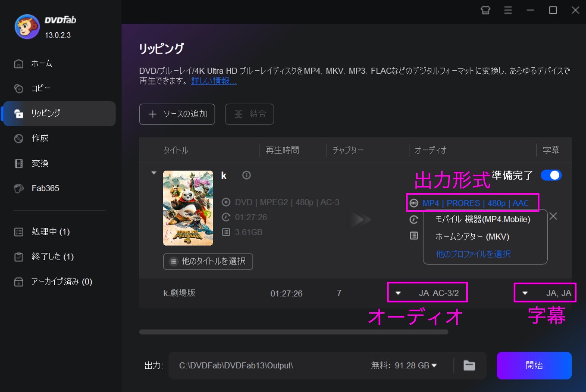Click the chapter count 7 cell
Image resolution: width=586 pixels, height=392 pixels.
pyautogui.click(x=339, y=293)
